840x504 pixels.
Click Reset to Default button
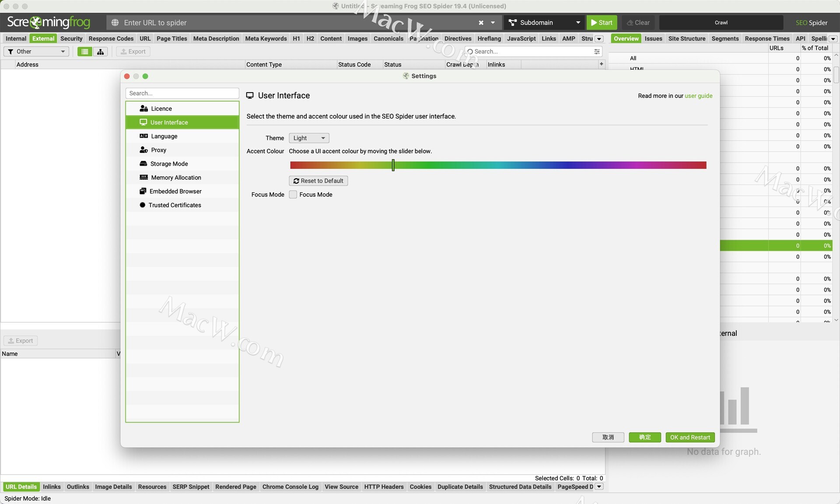click(318, 181)
